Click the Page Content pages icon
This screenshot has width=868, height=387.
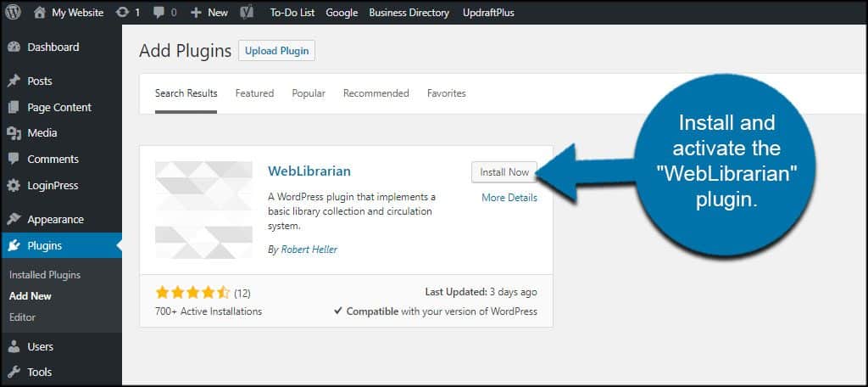click(x=14, y=107)
